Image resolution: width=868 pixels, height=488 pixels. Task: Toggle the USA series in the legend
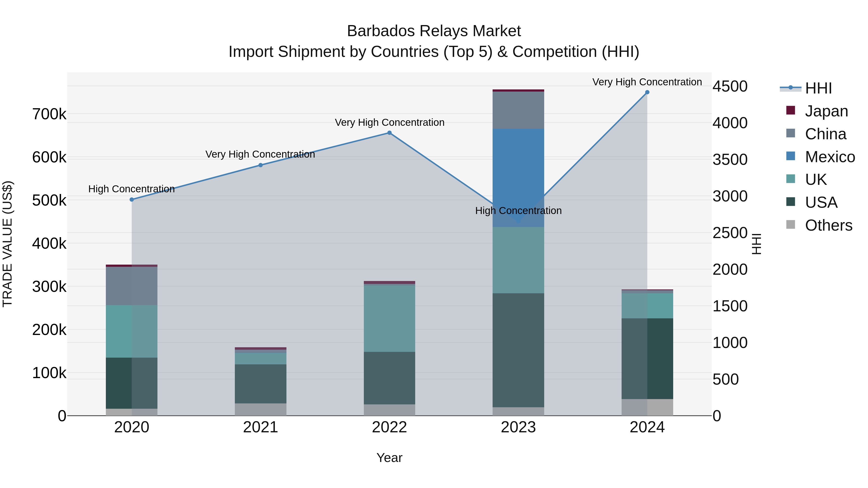(812, 202)
